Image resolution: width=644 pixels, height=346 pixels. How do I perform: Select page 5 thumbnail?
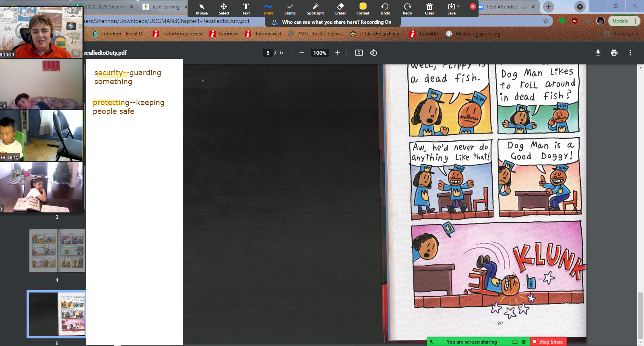point(57,314)
